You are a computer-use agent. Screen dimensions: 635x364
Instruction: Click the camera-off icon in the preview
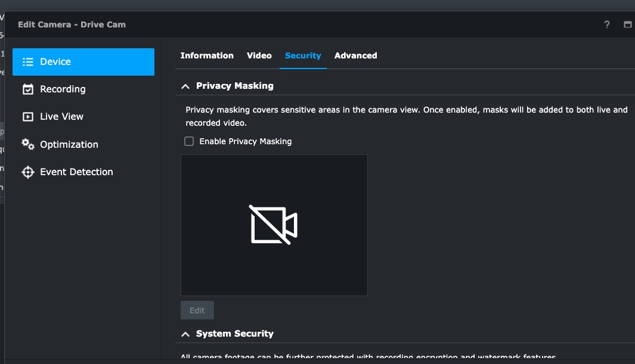[274, 225]
